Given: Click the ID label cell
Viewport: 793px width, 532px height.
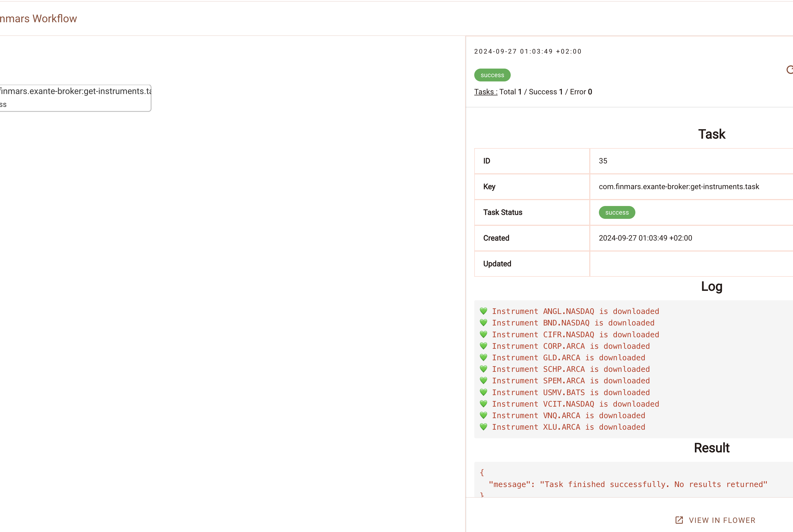Looking at the screenshot, I should (x=532, y=161).
